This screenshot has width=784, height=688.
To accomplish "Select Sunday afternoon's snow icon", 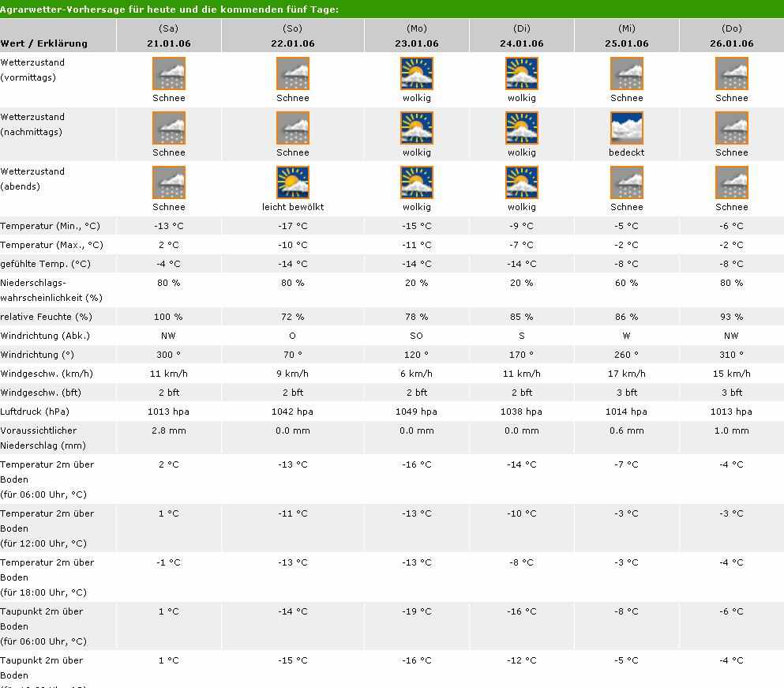I will pyautogui.click(x=292, y=128).
